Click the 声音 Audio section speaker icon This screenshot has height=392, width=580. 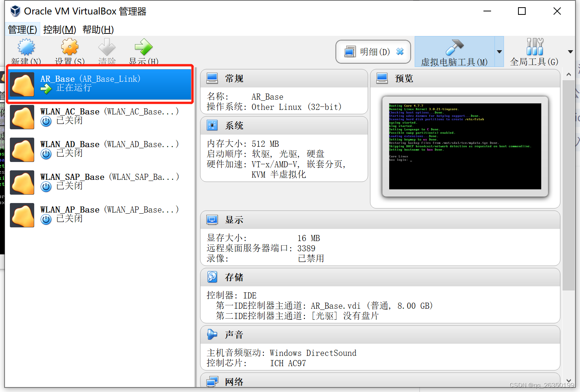point(212,335)
